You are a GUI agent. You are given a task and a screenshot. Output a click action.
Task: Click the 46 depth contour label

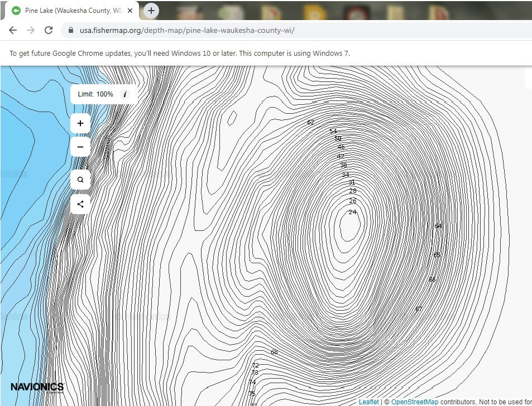click(341, 147)
